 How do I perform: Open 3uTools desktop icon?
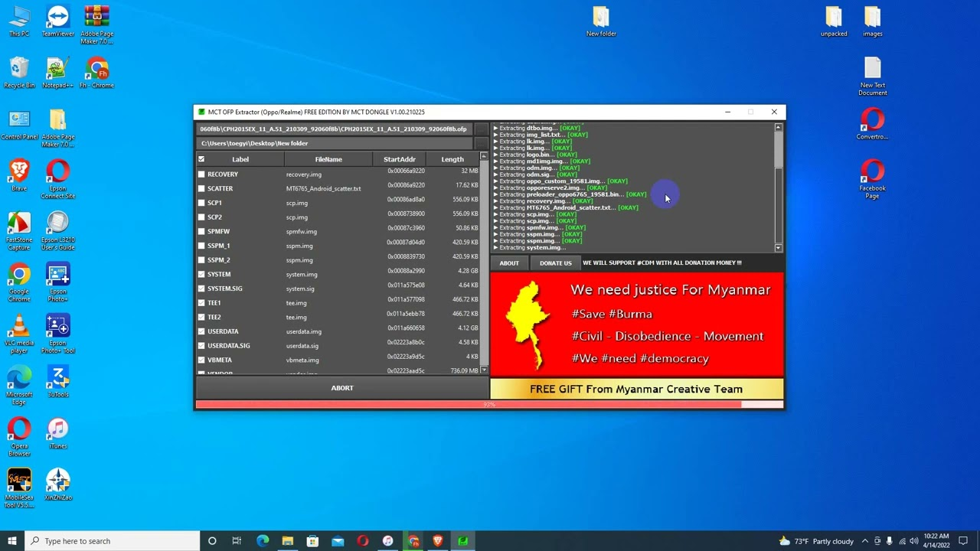58,381
